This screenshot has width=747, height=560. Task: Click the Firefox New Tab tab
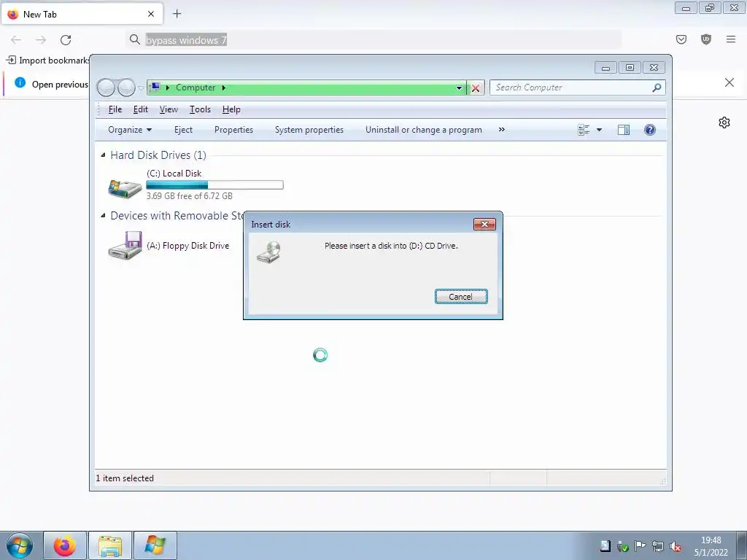coord(82,14)
